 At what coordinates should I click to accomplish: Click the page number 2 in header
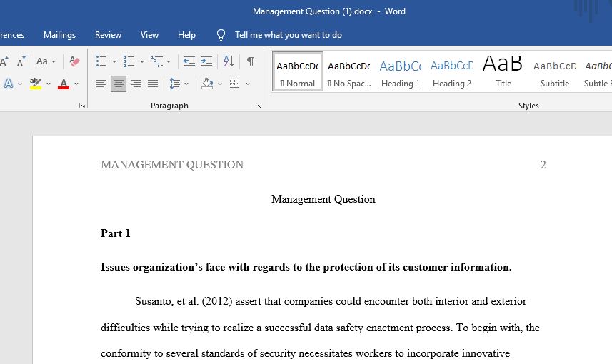click(543, 165)
